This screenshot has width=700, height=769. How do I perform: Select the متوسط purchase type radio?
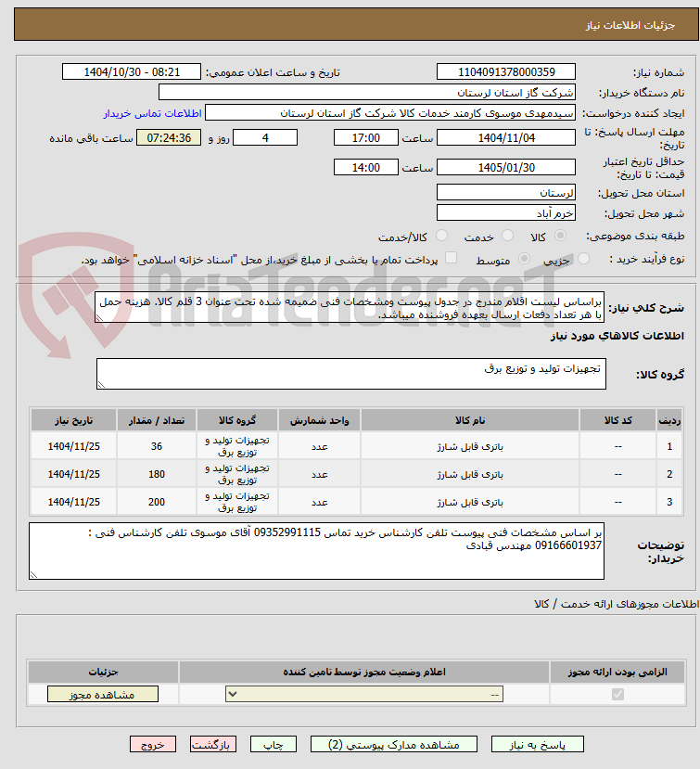524,259
